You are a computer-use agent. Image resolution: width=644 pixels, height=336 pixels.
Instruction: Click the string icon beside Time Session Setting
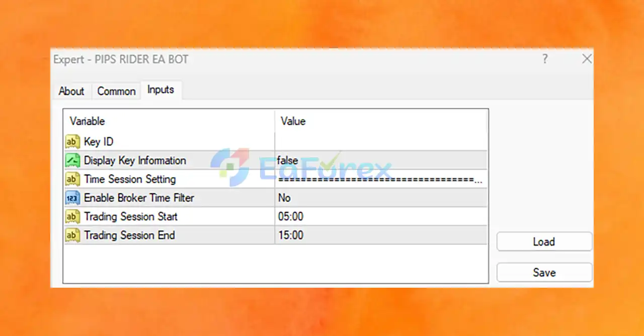click(73, 179)
